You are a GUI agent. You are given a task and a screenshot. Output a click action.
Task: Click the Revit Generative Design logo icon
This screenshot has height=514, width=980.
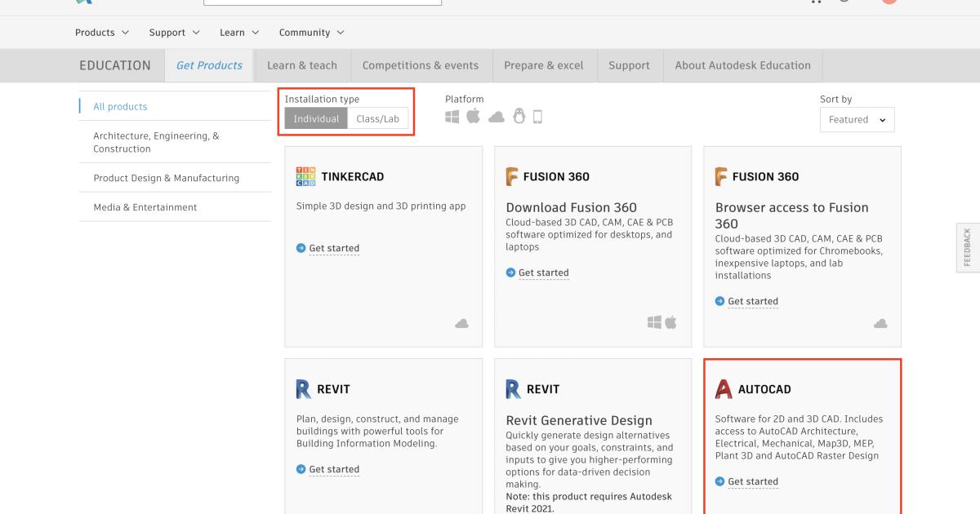click(513, 389)
